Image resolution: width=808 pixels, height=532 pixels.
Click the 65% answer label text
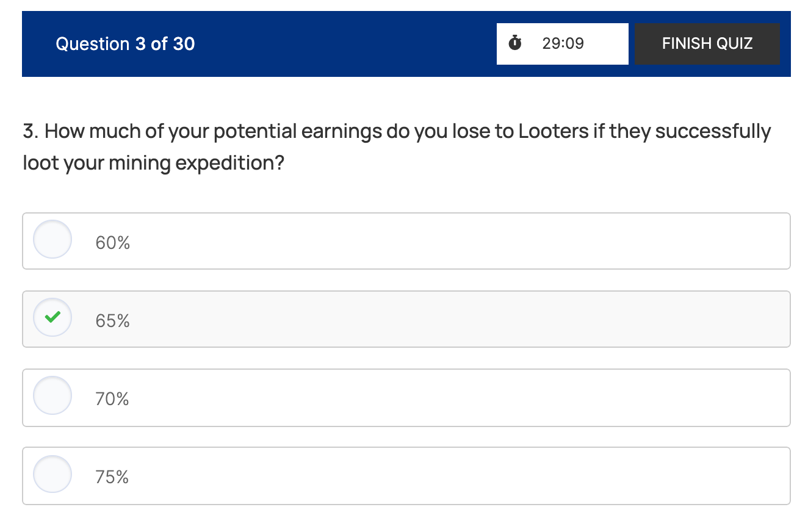click(x=113, y=321)
